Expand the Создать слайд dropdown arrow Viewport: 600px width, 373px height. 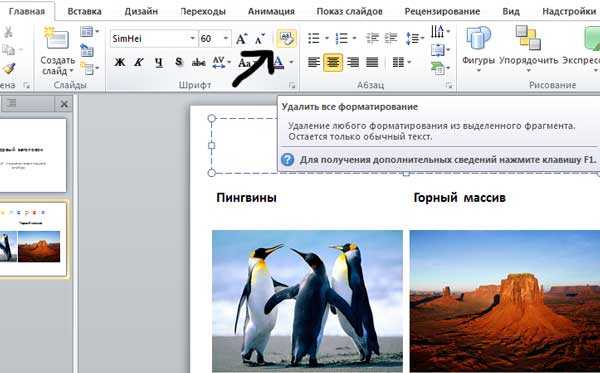tap(71, 71)
